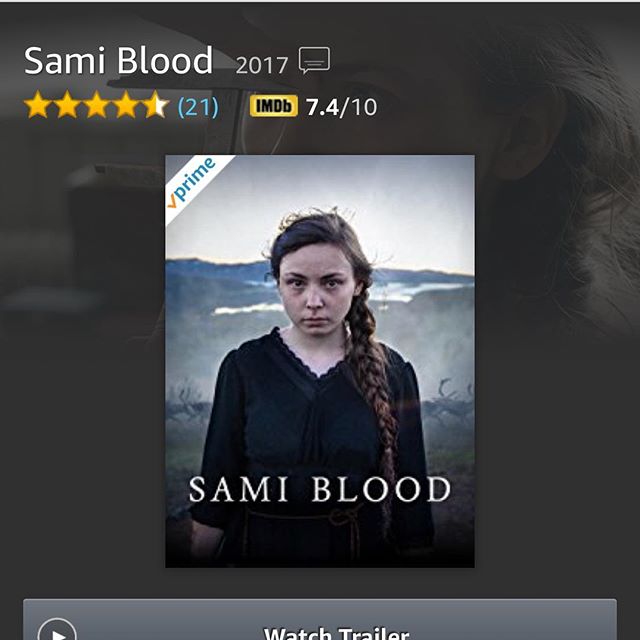This screenshot has width=640, height=640.
Task: Select the first gold rating star
Action: coord(38,105)
